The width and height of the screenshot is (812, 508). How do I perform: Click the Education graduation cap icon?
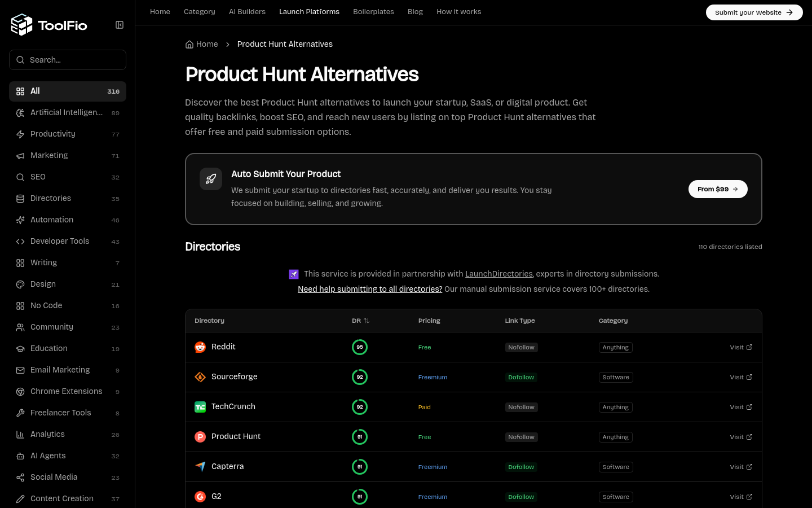click(20, 349)
